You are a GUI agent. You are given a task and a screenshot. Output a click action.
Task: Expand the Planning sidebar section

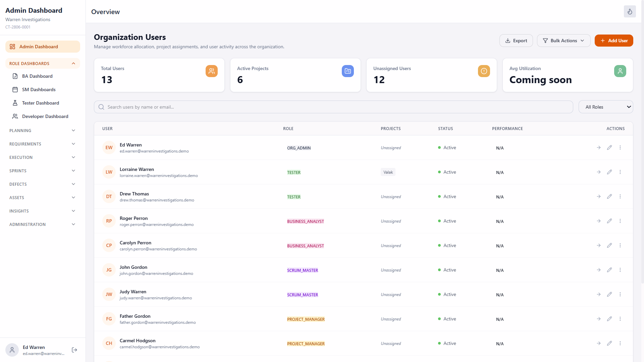coord(43,130)
